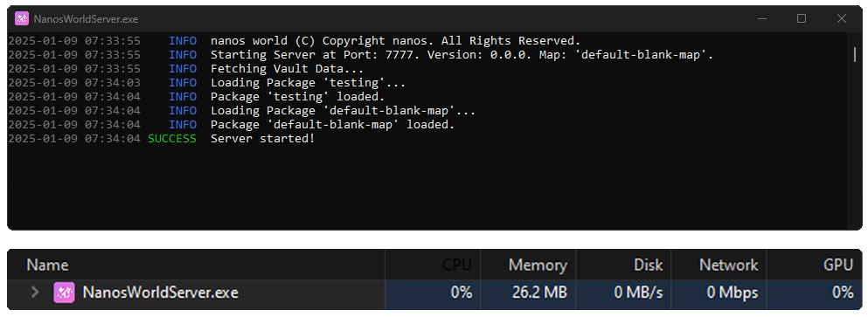
Task: Click the NanosWorldServer.exe process icon in Task Manager
Action: pyautogui.click(x=64, y=292)
